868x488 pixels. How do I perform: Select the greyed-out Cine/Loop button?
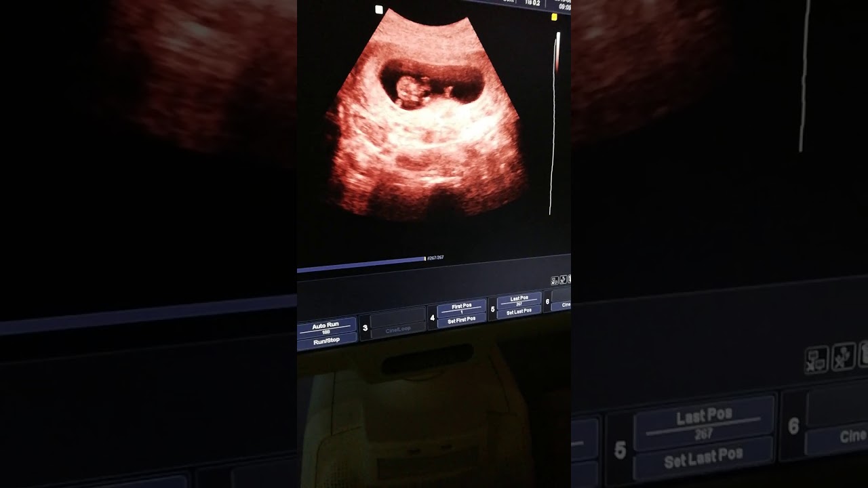(x=398, y=330)
